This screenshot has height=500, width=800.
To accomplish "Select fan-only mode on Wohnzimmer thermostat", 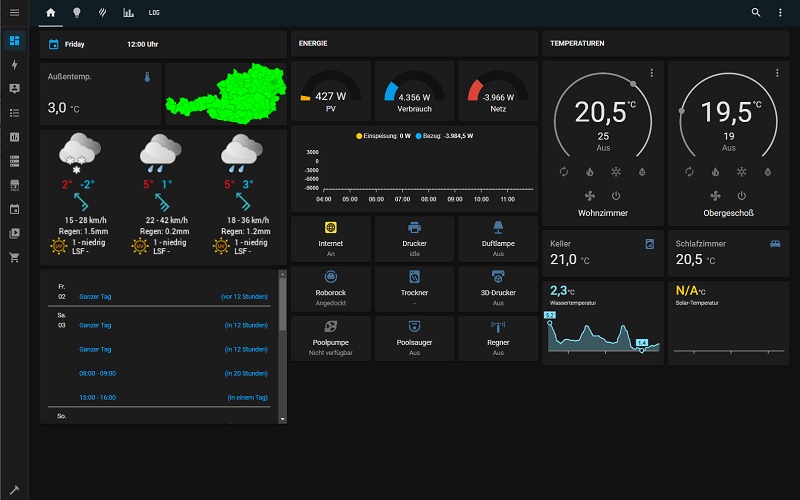I will (x=590, y=195).
